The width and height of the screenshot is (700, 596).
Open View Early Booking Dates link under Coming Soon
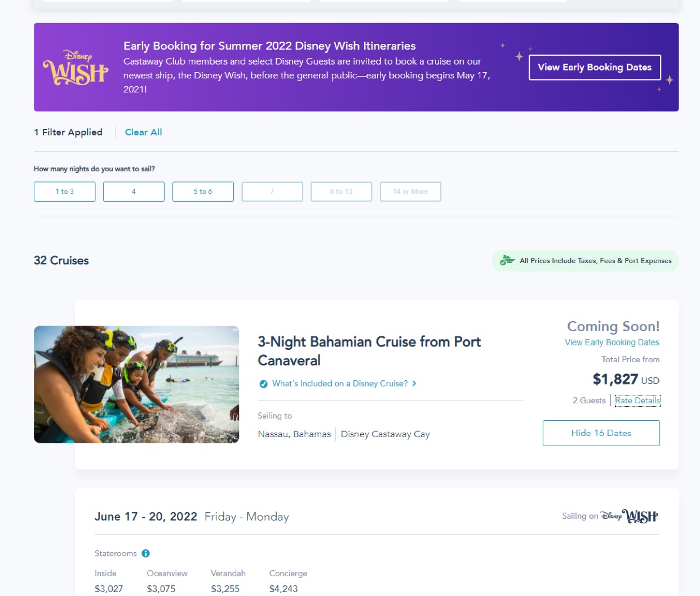coord(612,343)
